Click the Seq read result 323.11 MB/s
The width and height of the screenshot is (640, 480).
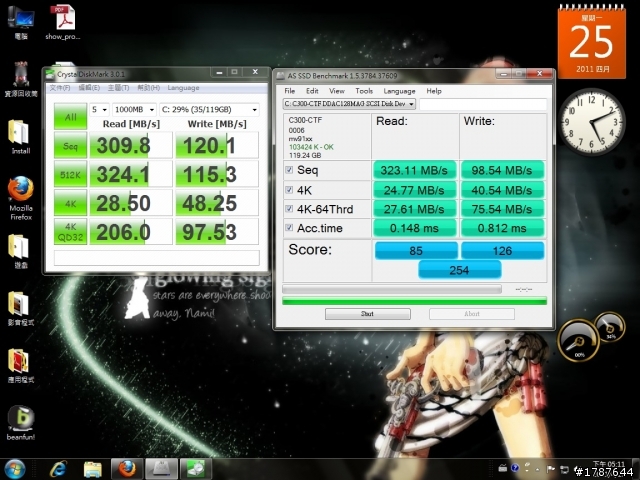414,170
